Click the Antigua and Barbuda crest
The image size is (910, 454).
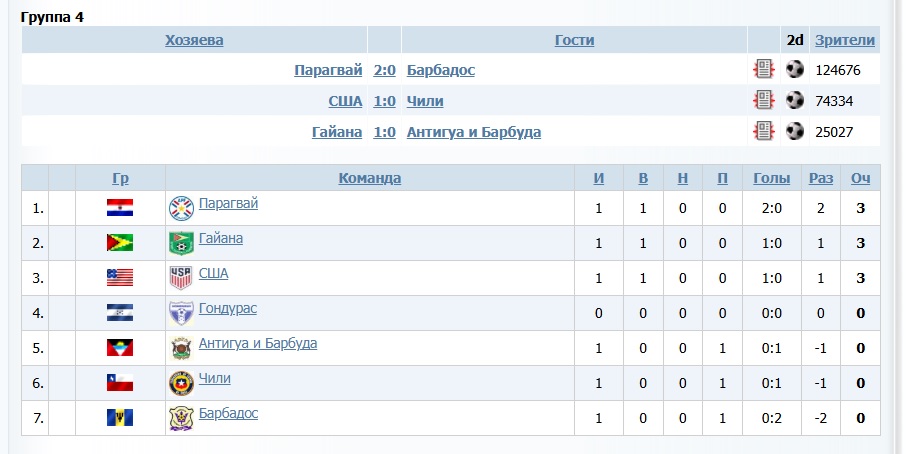(181, 348)
